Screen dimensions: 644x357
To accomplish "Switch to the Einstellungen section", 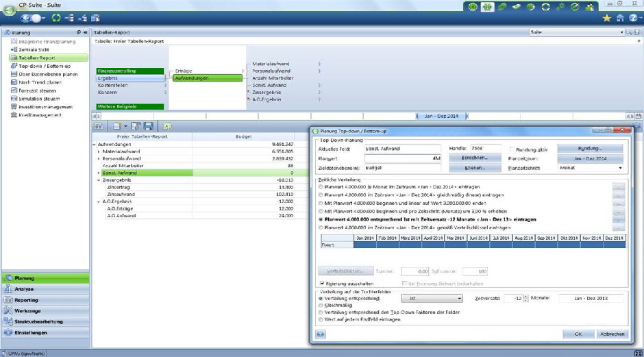I will click(x=46, y=332).
